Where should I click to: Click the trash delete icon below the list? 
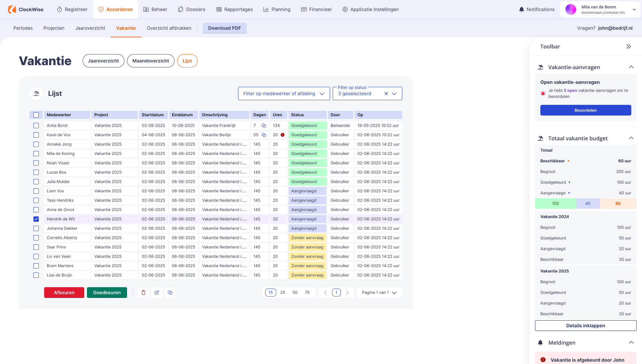click(143, 293)
